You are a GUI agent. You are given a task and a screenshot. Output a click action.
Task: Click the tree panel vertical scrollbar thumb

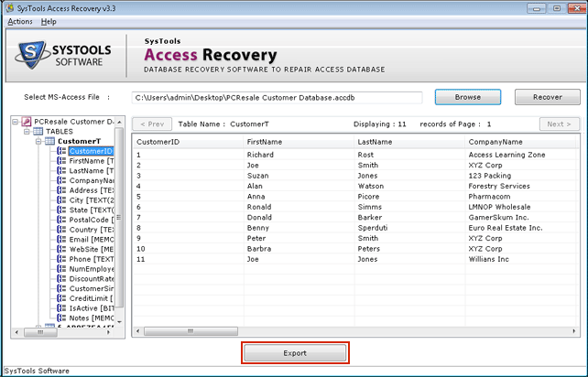coord(119,218)
